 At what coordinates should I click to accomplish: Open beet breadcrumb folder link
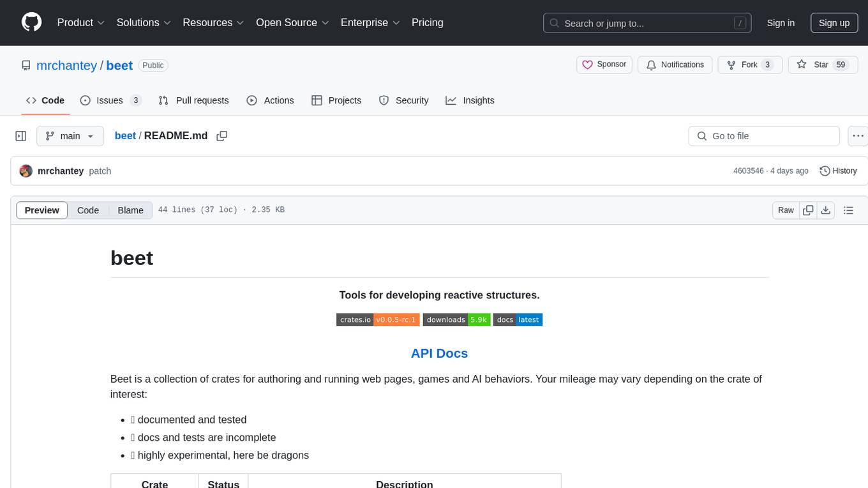tap(125, 135)
